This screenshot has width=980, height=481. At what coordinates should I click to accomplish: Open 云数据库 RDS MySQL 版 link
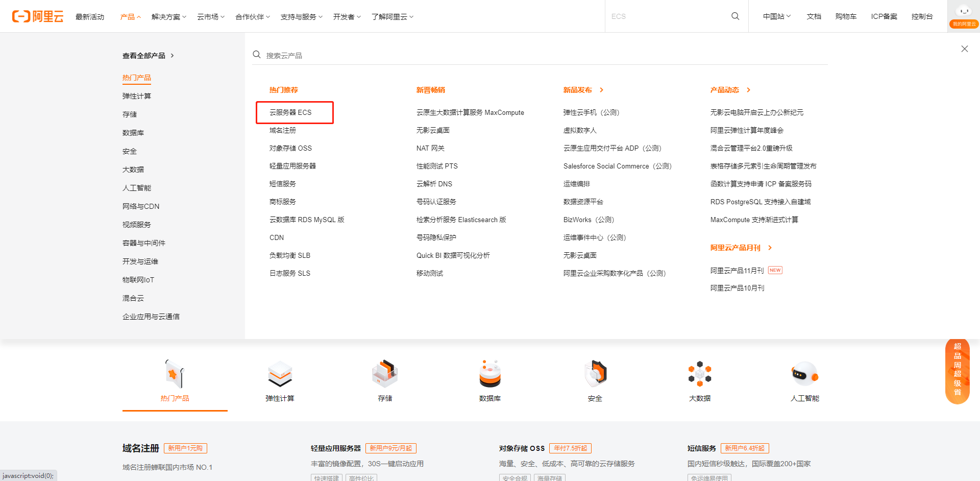pyautogui.click(x=307, y=220)
